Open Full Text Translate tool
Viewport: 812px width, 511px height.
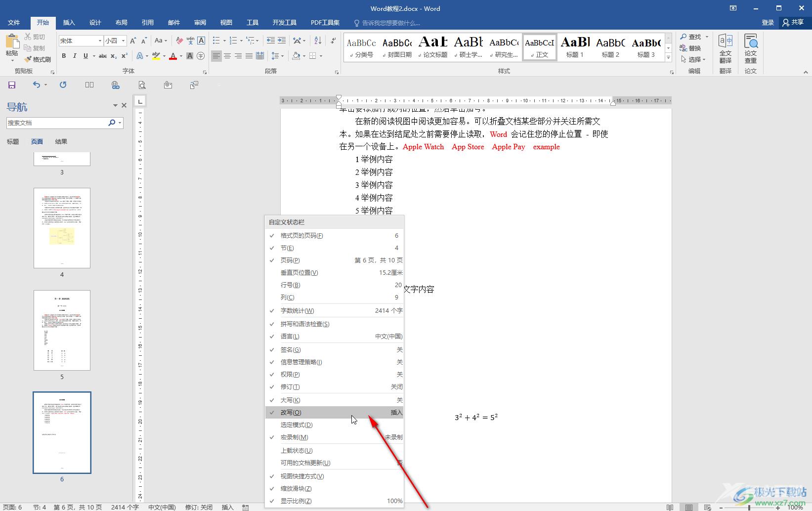click(726, 48)
